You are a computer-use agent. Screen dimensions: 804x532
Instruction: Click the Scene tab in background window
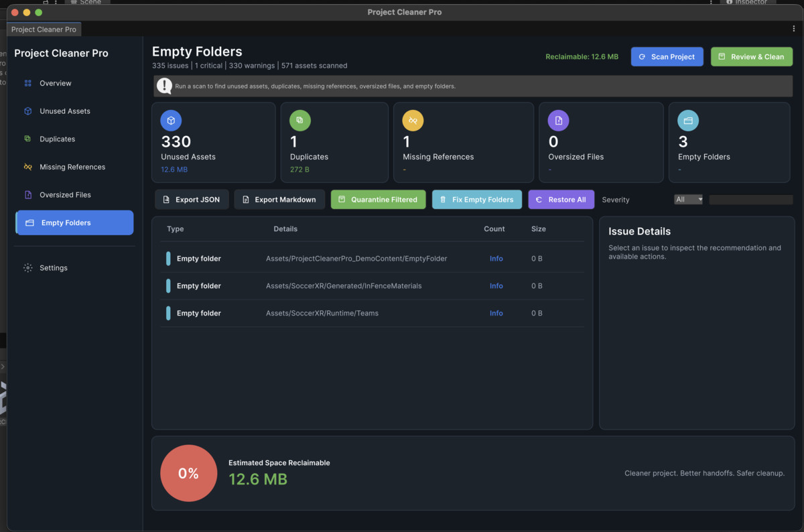click(x=86, y=3)
